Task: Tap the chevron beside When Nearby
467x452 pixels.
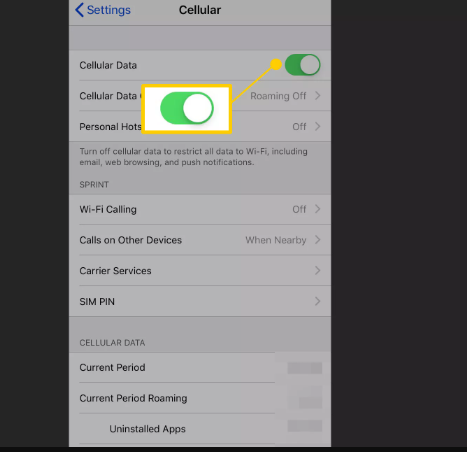Action: pos(317,240)
